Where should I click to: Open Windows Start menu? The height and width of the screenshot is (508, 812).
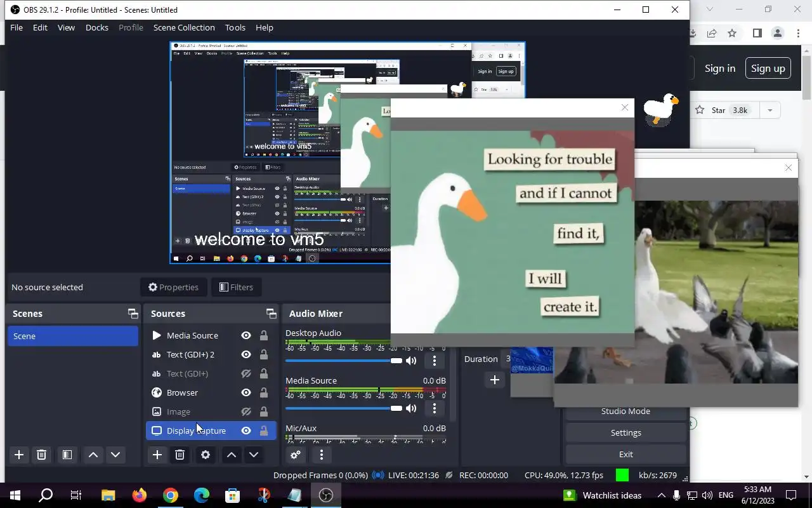(15, 495)
